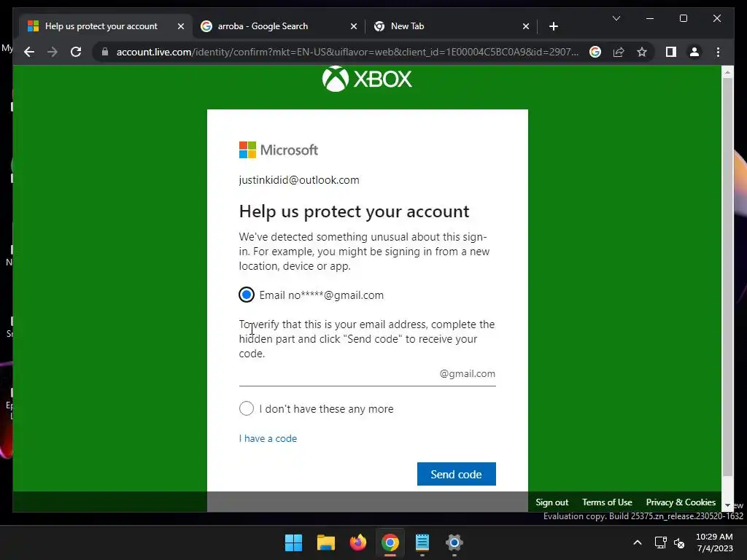747x560 pixels.
Task: Open a new tab with the plus button
Action: (x=554, y=26)
